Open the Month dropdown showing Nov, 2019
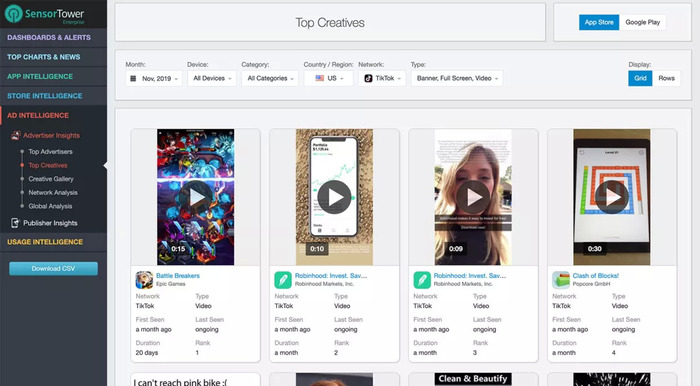The width and height of the screenshot is (700, 386). tap(154, 79)
